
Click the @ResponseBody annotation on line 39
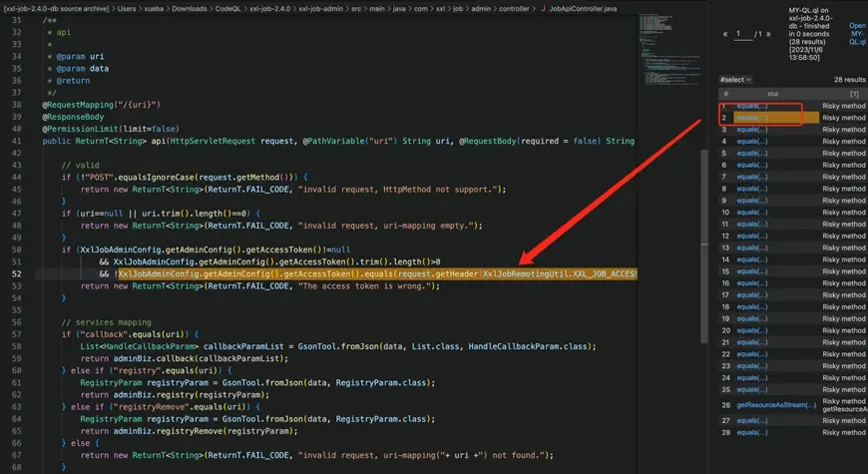coord(73,117)
